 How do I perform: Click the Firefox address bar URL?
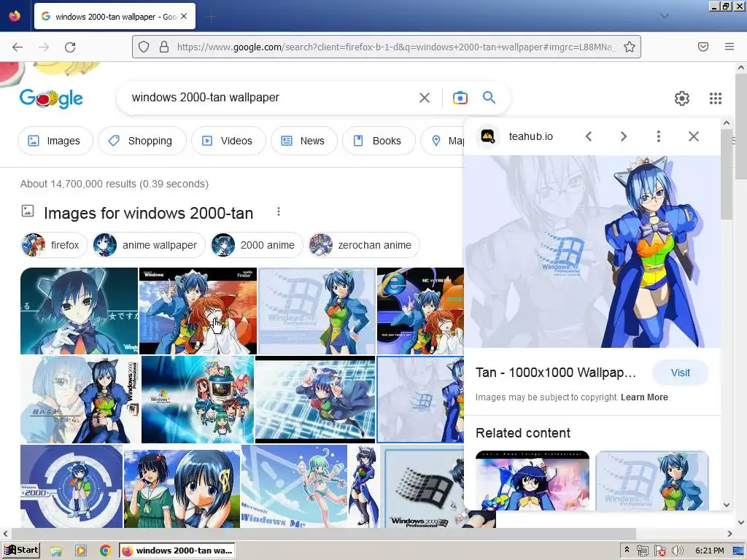tap(395, 47)
